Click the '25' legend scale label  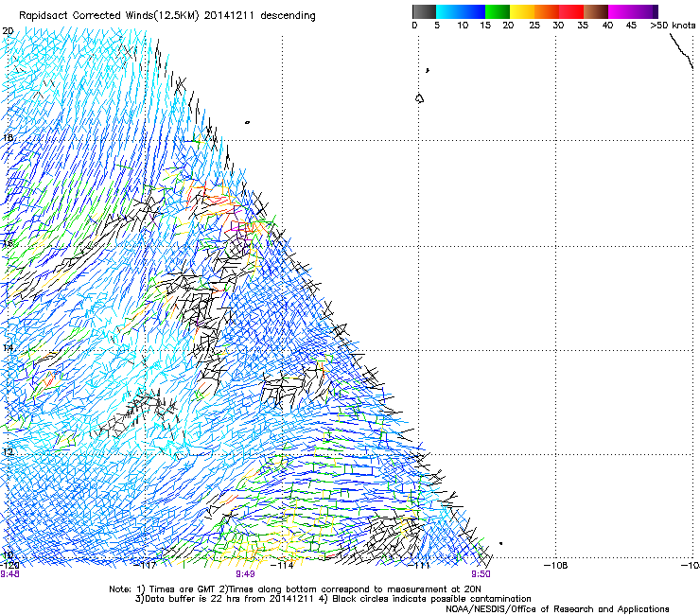pos(534,26)
